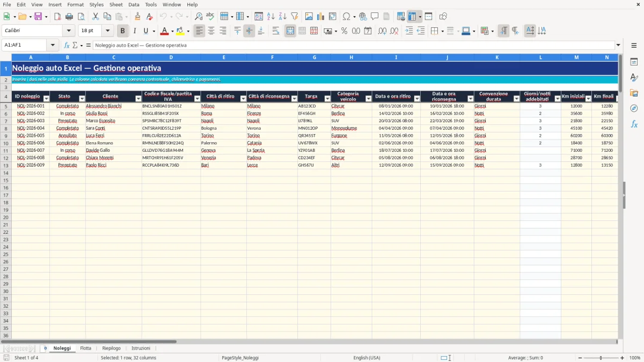This screenshot has height=362, width=644.
Task: Switch to the Riepilogo sheet tab
Action: 112,348
